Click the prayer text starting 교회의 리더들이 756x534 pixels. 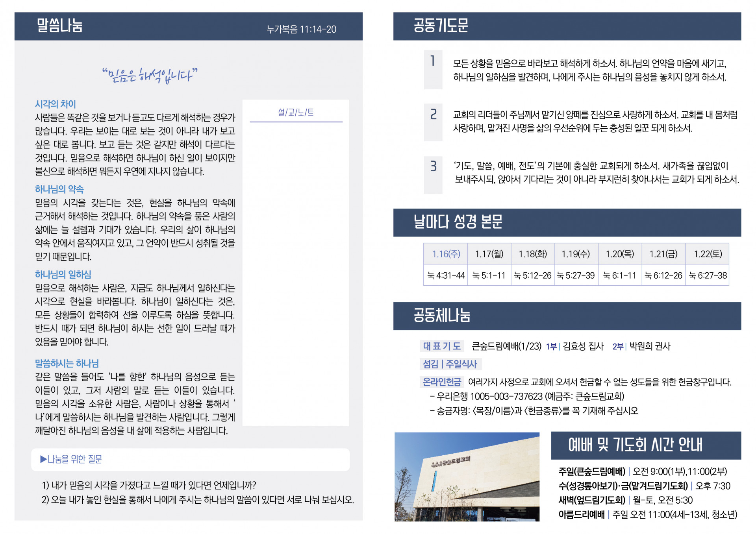(595, 122)
